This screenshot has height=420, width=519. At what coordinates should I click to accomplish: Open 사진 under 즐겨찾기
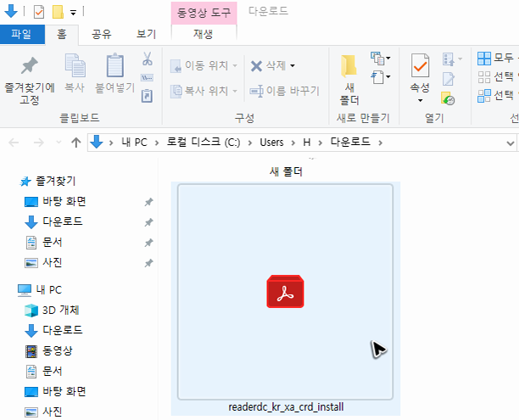44,263
